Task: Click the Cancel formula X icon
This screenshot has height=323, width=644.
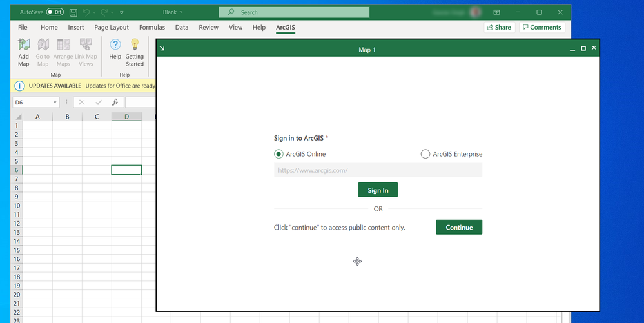Action: click(82, 103)
